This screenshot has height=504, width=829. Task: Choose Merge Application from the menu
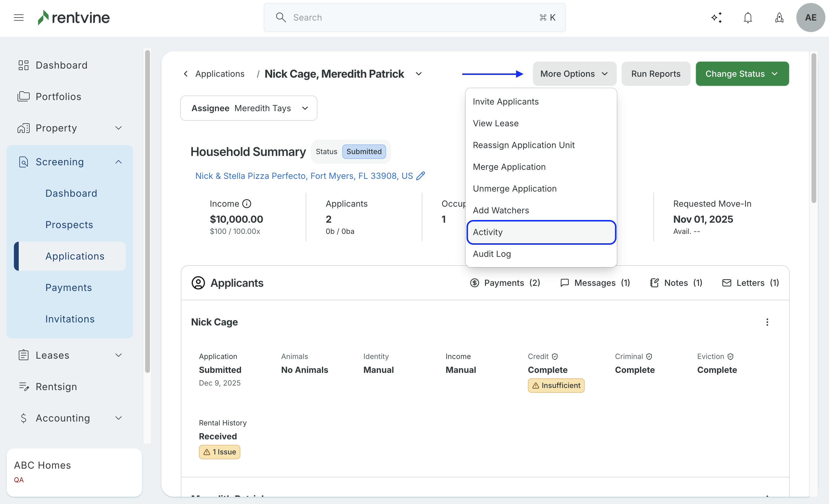509,167
